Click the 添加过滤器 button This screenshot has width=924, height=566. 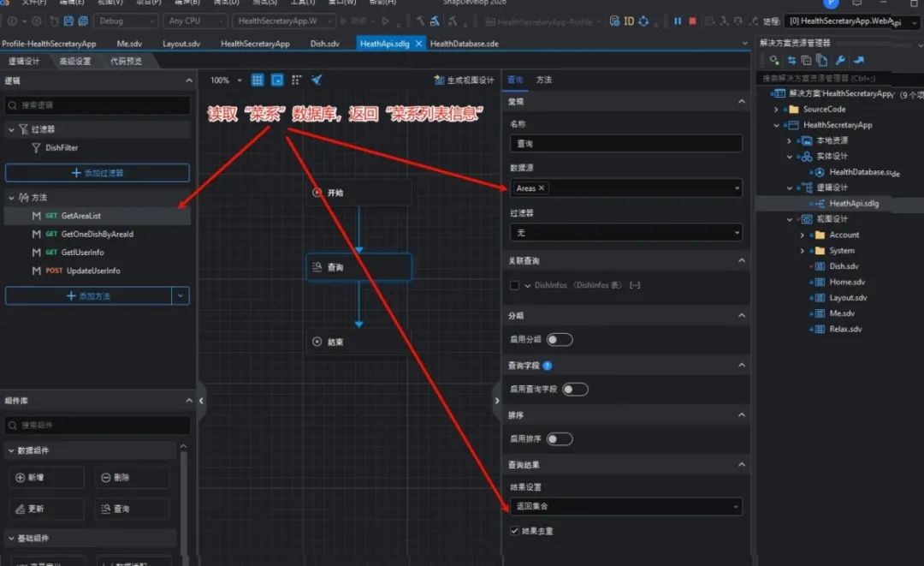98,173
